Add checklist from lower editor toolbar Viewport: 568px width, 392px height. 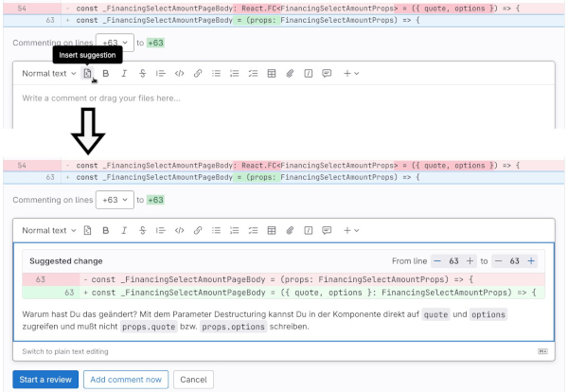[253, 230]
